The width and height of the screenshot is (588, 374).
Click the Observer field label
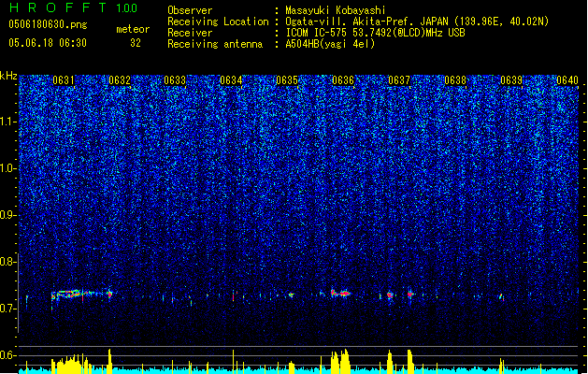point(190,10)
